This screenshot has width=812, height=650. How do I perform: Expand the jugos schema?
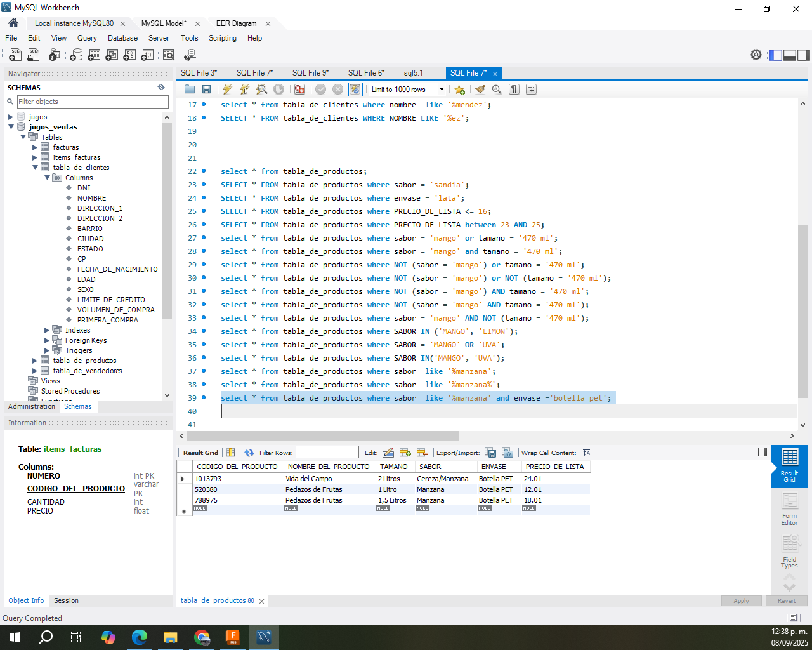(x=11, y=117)
